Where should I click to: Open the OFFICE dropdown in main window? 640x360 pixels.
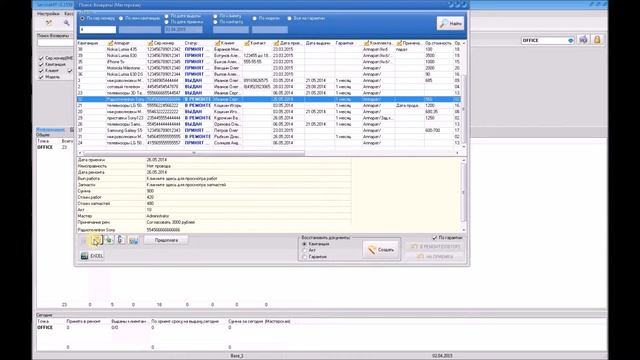click(571, 40)
